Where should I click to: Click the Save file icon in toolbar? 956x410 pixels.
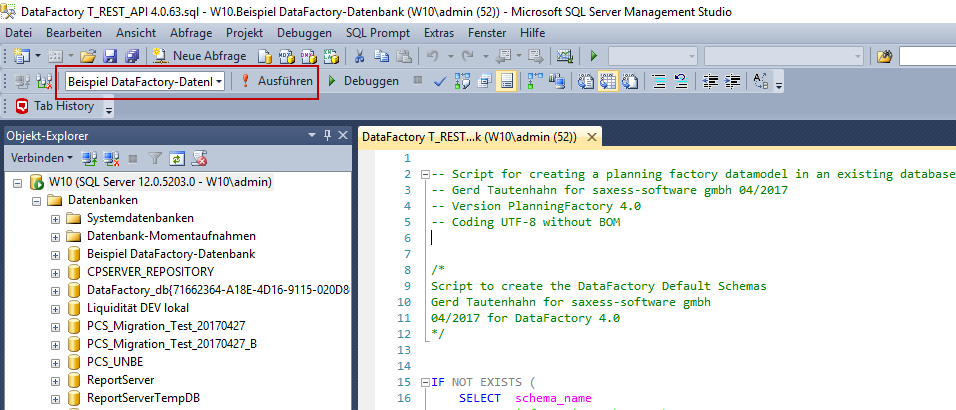[x=108, y=56]
